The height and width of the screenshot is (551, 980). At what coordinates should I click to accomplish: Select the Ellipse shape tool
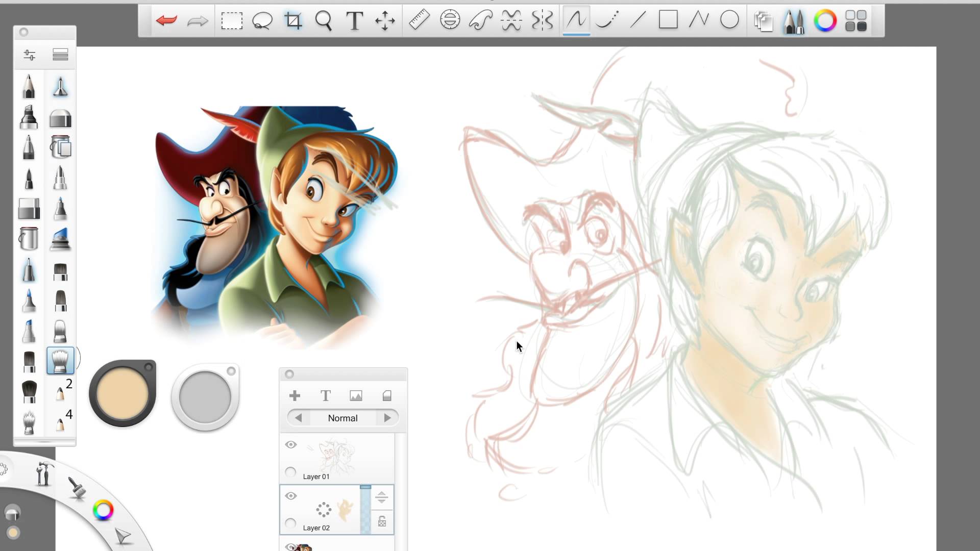point(729,20)
